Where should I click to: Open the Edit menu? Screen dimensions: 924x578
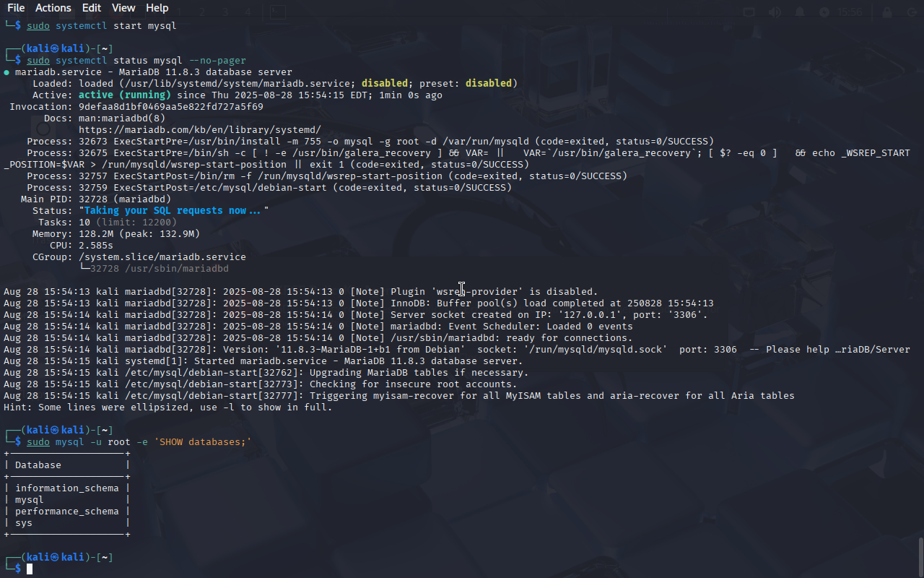[x=92, y=8]
